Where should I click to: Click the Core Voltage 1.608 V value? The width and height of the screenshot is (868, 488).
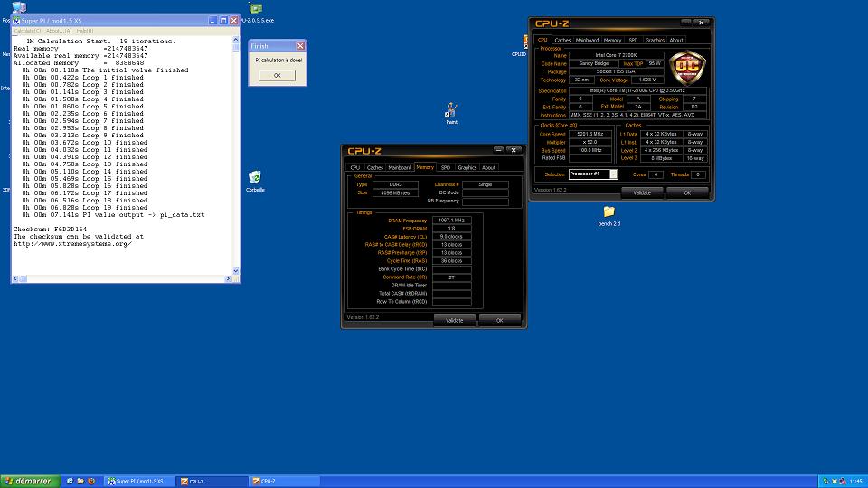tap(647, 80)
